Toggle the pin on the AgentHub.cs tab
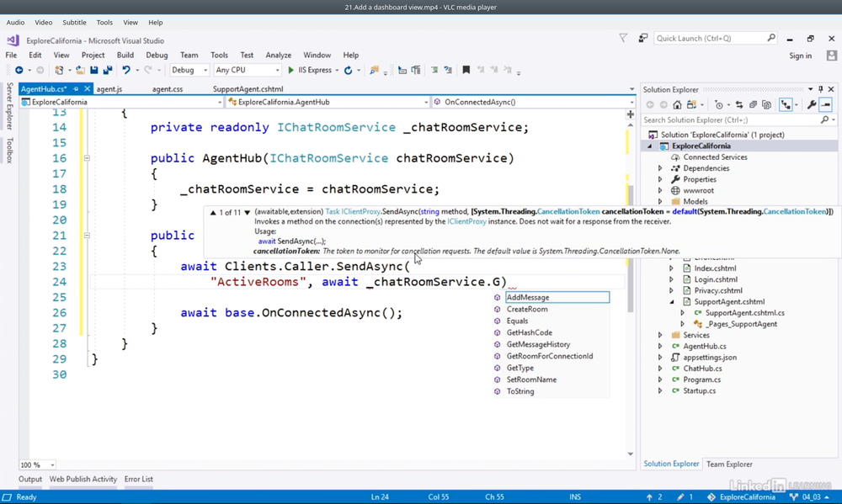842x504 pixels. [76, 89]
